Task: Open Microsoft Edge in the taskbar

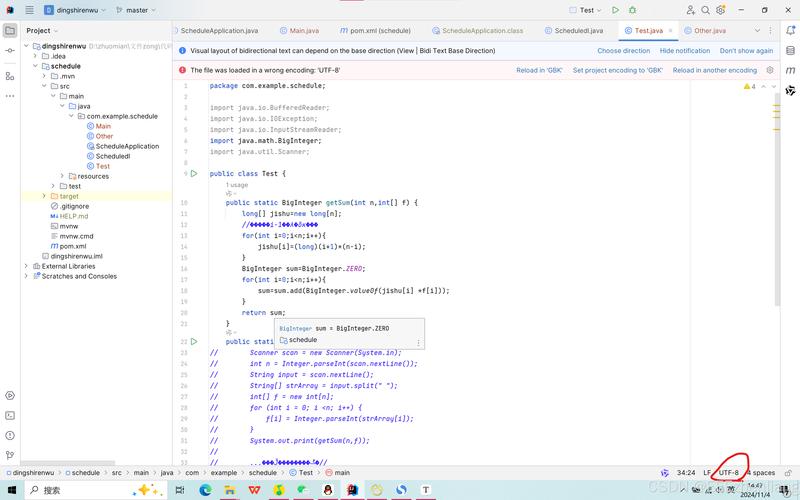Action: pyautogui.click(x=206, y=490)
